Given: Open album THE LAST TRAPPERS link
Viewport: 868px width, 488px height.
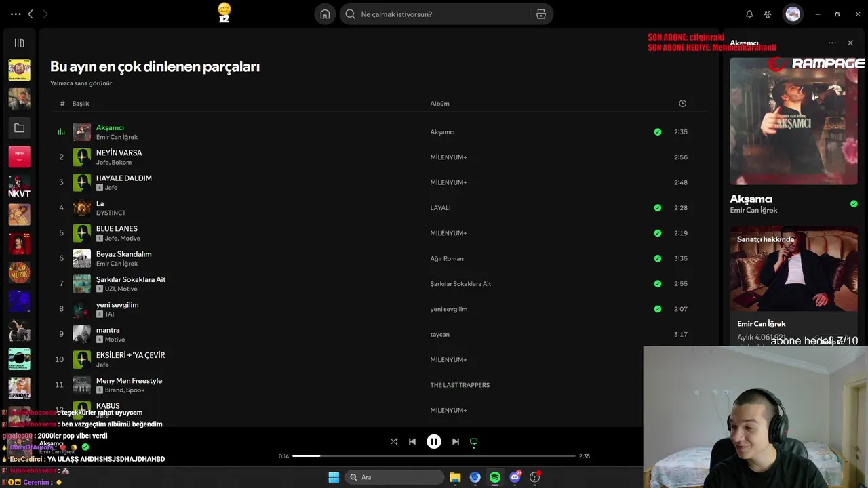Looking at the screenshot, I should point(460,385).
